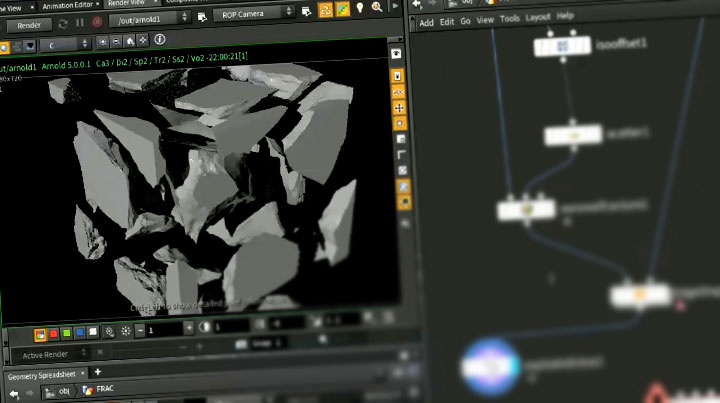Click the small window icon on side toolbar
The width and height of the screenshot is (720, 403).
[x=401, y=139]
